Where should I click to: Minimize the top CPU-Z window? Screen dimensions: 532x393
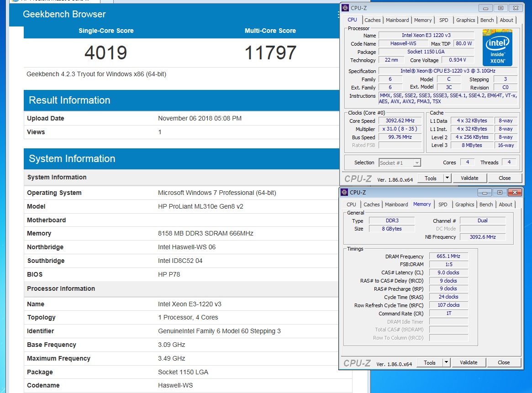click(485, 8)
